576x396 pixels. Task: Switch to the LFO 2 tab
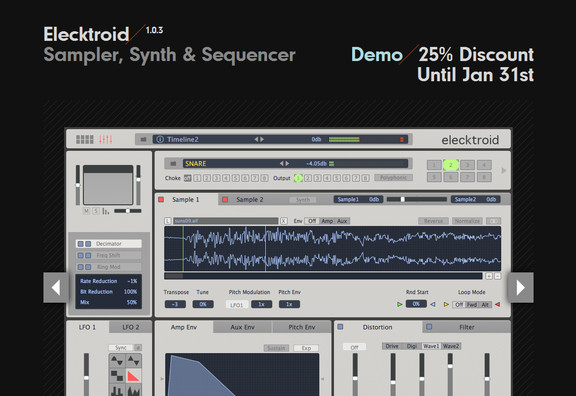[130, 327]
